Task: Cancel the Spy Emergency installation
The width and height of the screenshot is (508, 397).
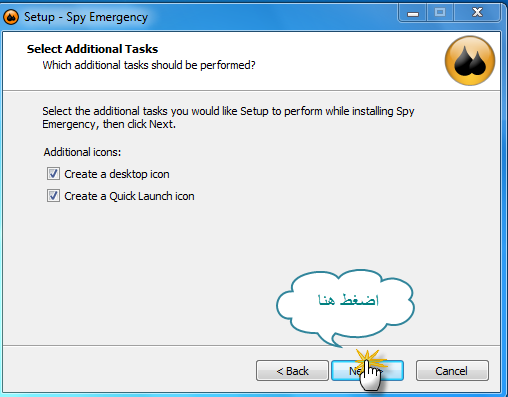Action: [x=452, y=370]
